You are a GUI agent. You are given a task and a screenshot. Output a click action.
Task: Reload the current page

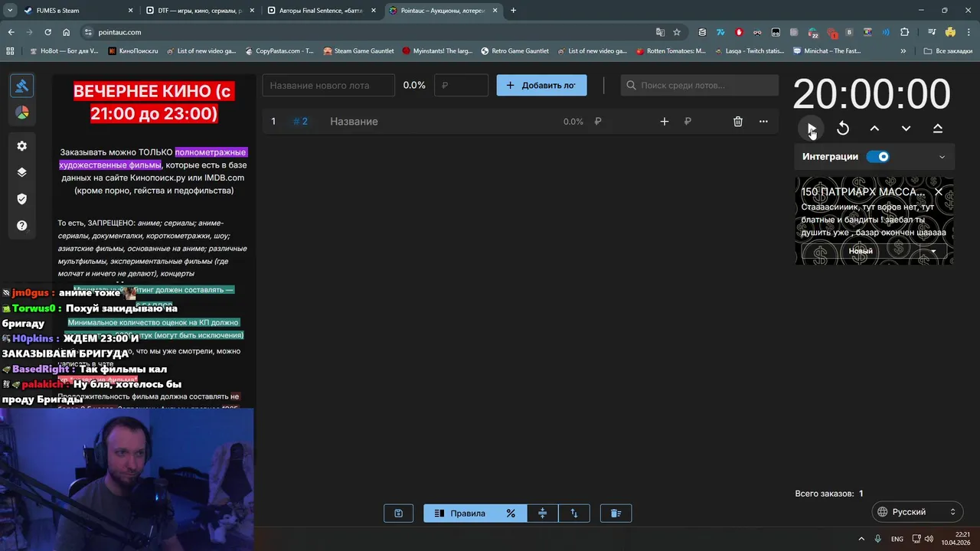coord(47,32)
